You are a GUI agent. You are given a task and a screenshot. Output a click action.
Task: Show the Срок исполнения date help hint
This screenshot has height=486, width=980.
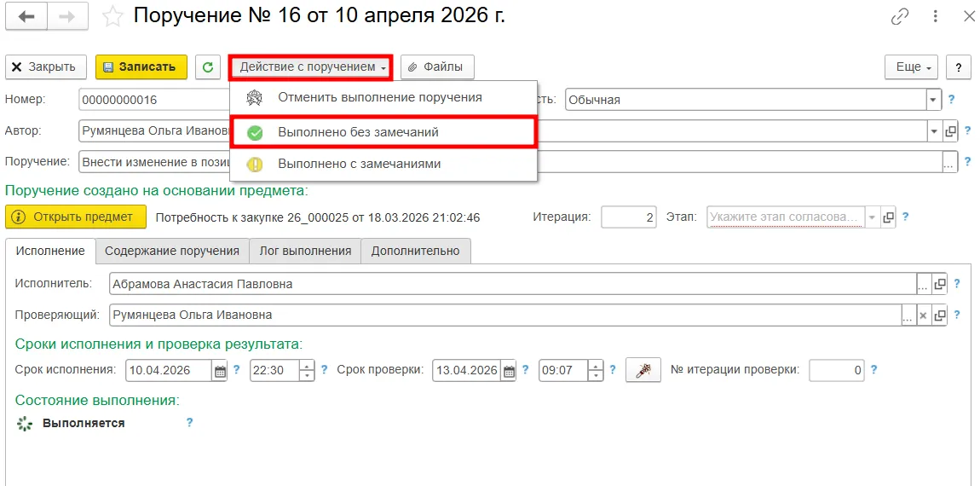(x=237, y=370)
